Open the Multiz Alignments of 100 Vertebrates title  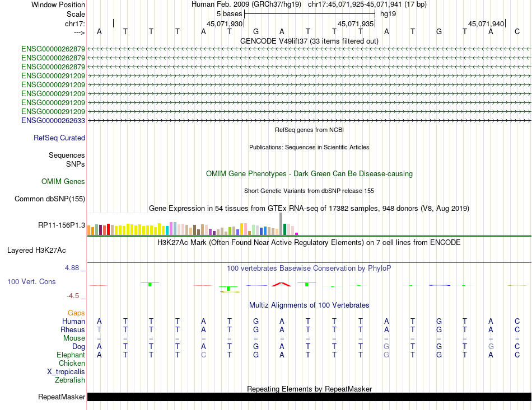pyautogui.click(x=309, y=305)
